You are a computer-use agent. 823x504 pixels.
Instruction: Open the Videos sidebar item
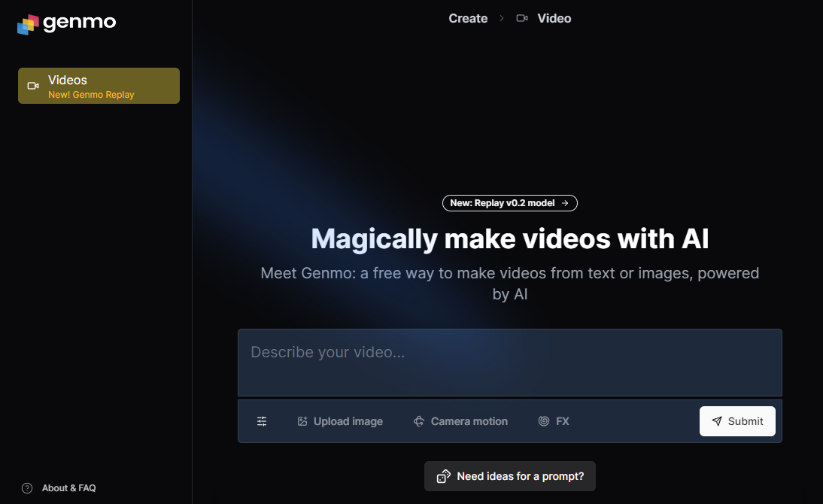coord(99,86)
